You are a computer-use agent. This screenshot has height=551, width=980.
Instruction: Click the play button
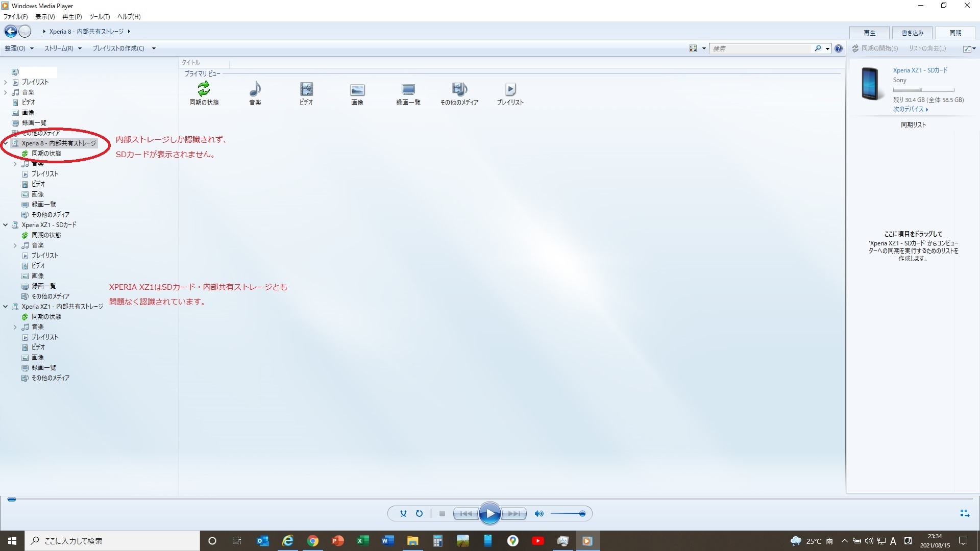(x=489, y=514)
